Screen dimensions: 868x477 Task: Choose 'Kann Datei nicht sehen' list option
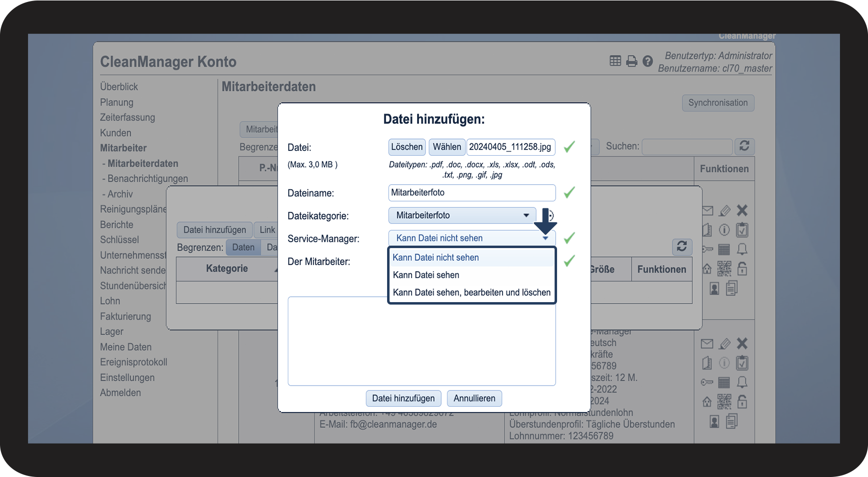472,257
